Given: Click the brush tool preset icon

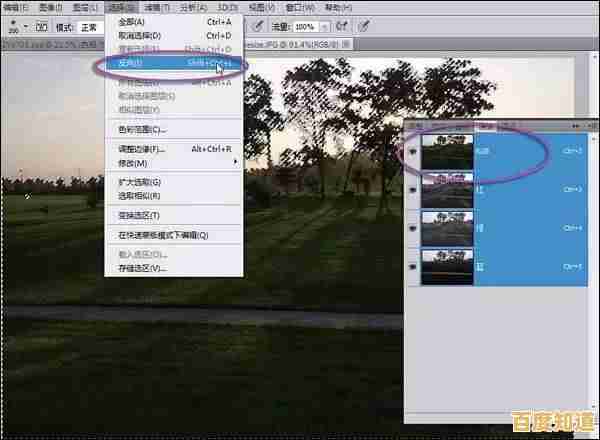Looking at the screenshot, I should coord(9,25).
